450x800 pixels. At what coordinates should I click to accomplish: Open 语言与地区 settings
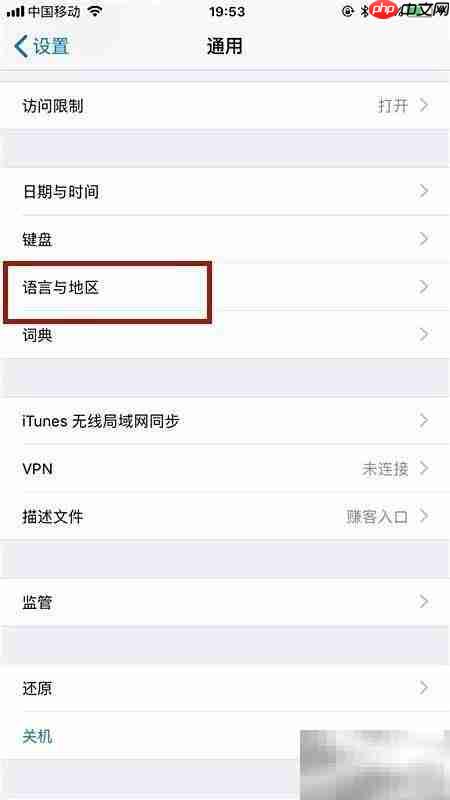[x=225, y=287]
